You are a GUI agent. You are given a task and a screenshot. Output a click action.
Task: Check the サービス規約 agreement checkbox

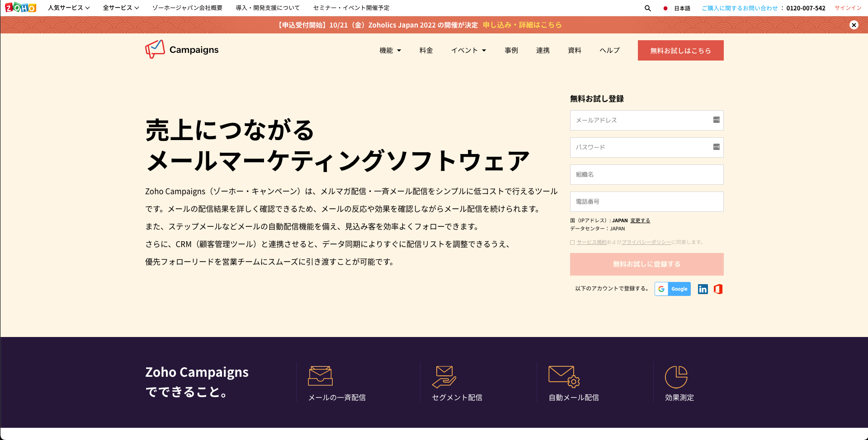[572, 242]
